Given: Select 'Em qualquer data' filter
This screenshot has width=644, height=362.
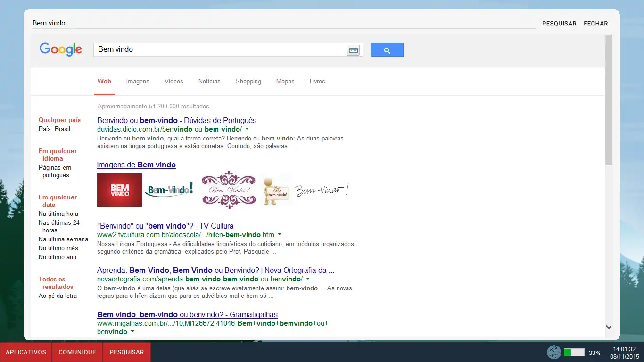Looking at the screenshot, I should click(58, 201).
